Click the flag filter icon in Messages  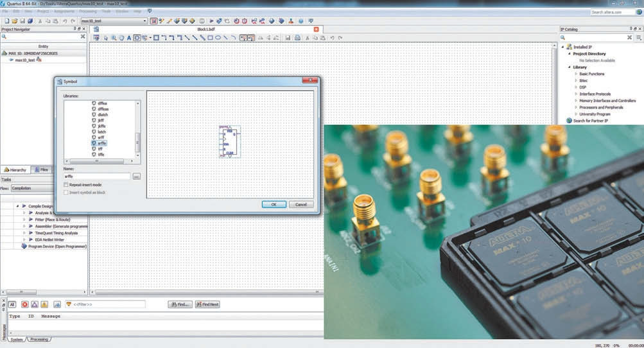point(57,304)
